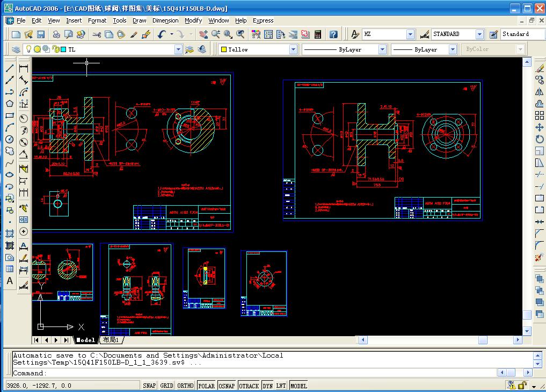The image size is (546, 392).
Task: Expand the ByLayer lineweight dropdown
Action: 453,49
